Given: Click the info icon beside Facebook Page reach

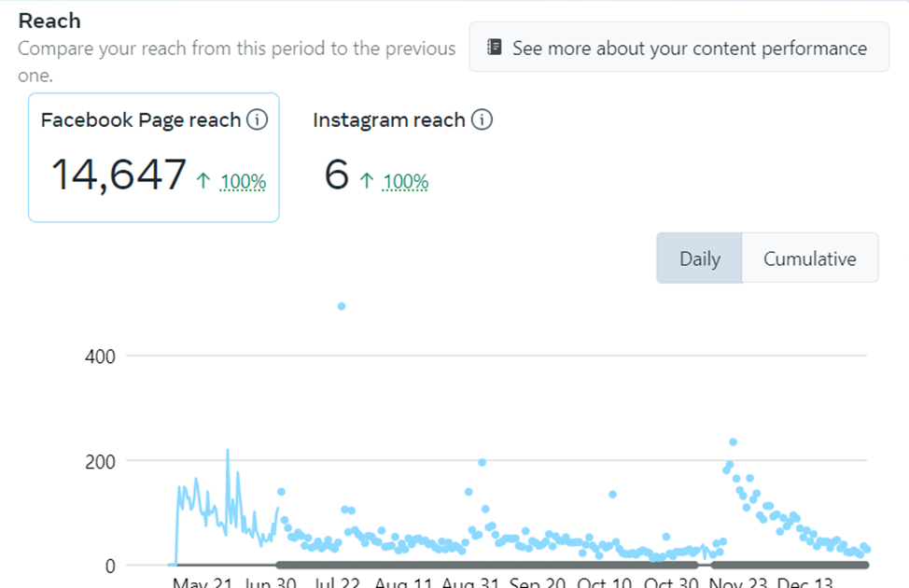Looking at the screenshot, I should [x=257, y=120].
